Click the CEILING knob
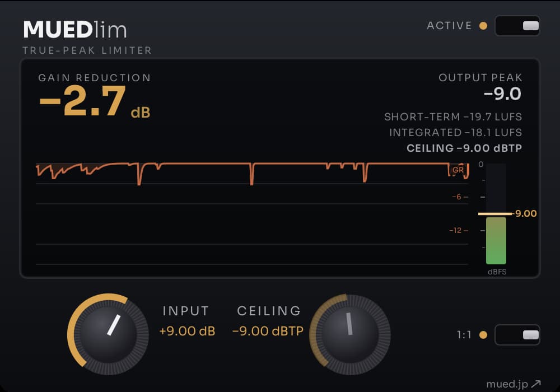 [x=350, y=334]
